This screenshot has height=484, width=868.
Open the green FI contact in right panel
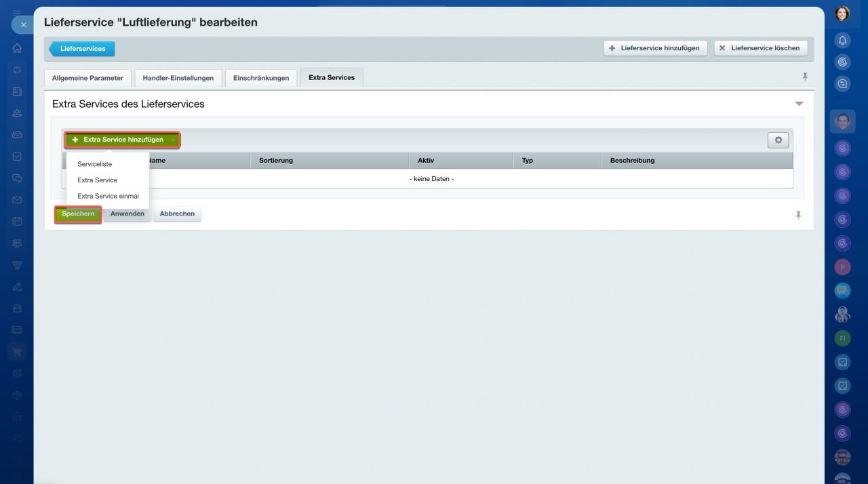(x=842, y=338)
